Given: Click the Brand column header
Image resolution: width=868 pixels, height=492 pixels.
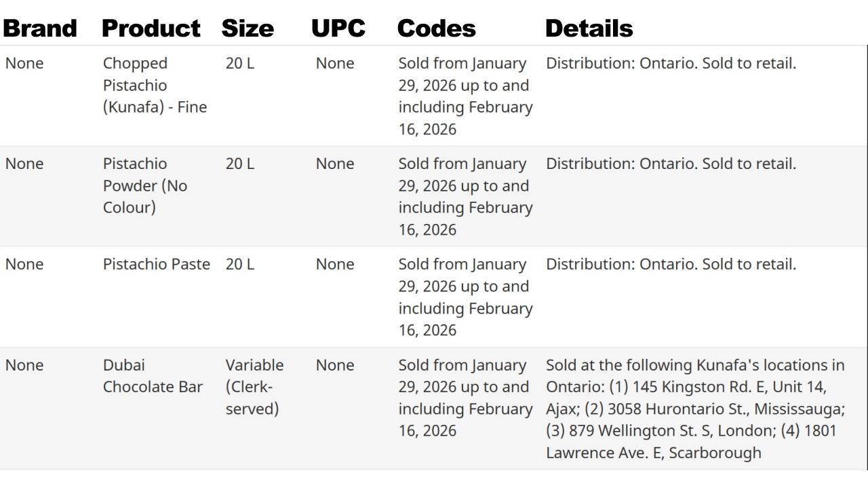Looking at the screenshot, I should 41,29.
